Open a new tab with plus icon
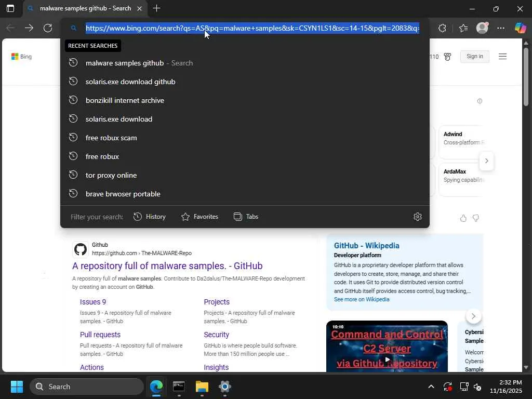 tap(156, 8)
